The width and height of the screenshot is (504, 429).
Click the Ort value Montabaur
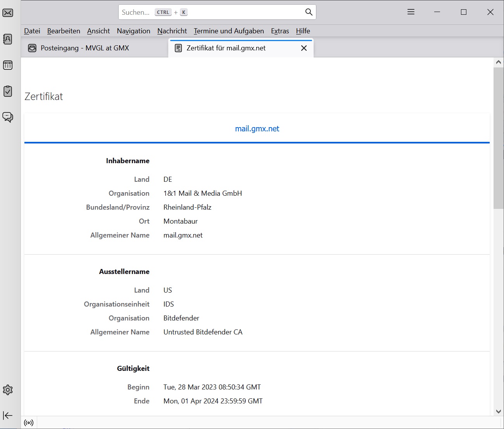(180, 221)
